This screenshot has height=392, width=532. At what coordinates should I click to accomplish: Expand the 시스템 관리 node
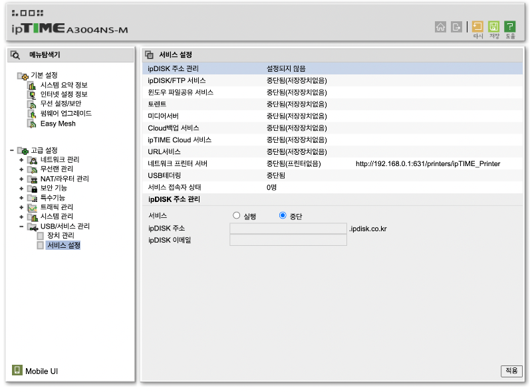coord(21,217)
